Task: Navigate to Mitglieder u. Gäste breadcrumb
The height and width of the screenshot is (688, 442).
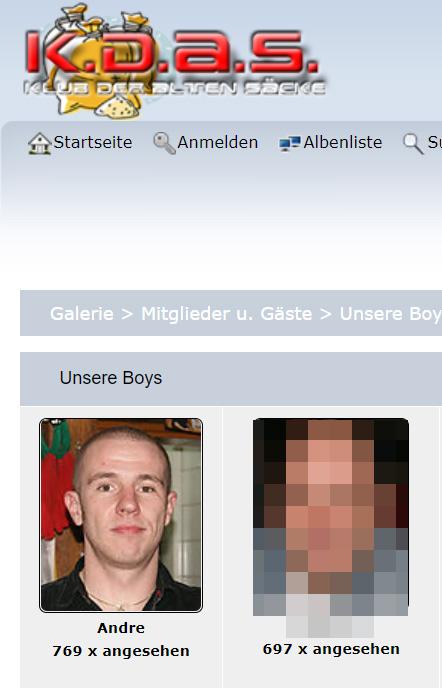Action: click(x=226, y=314)
